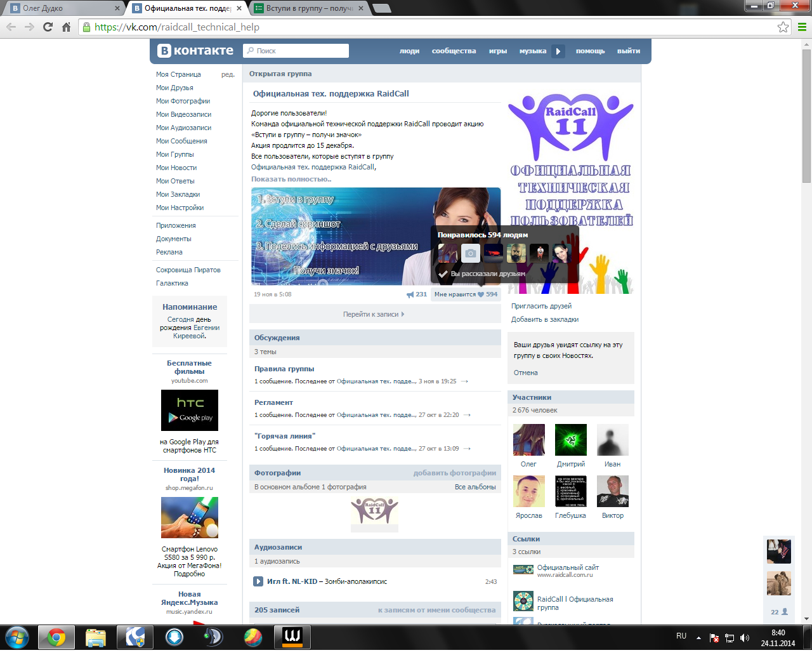Open Мои Сообщения in sidebar
Image resolution: width=812 pixels, height=655 pixels.
(181, 141)
